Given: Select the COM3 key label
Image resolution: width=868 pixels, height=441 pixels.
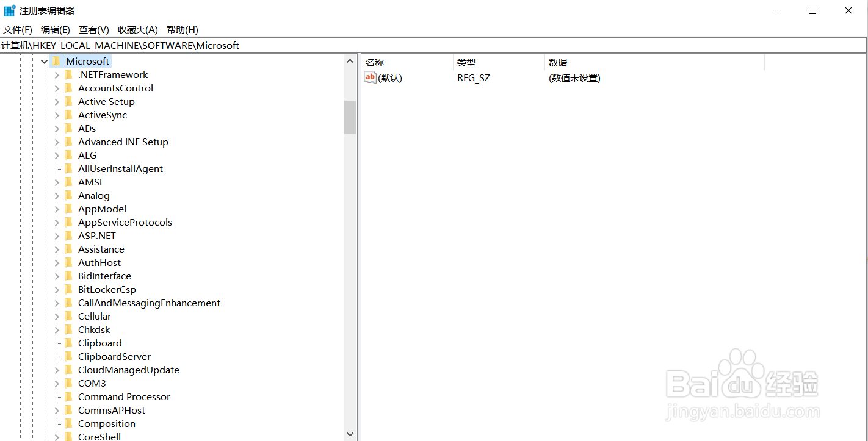Looking at the screenshot, I should click(x=92, y=383).
